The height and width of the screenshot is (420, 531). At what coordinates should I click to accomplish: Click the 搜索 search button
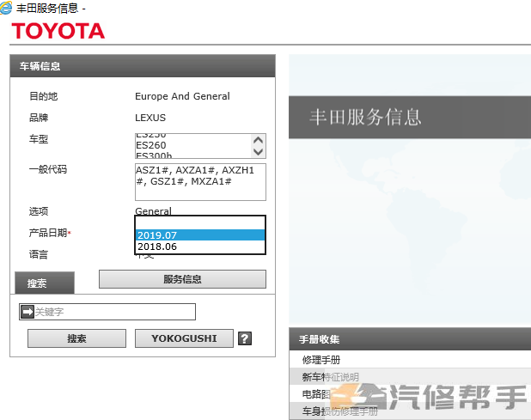[76, 338]
